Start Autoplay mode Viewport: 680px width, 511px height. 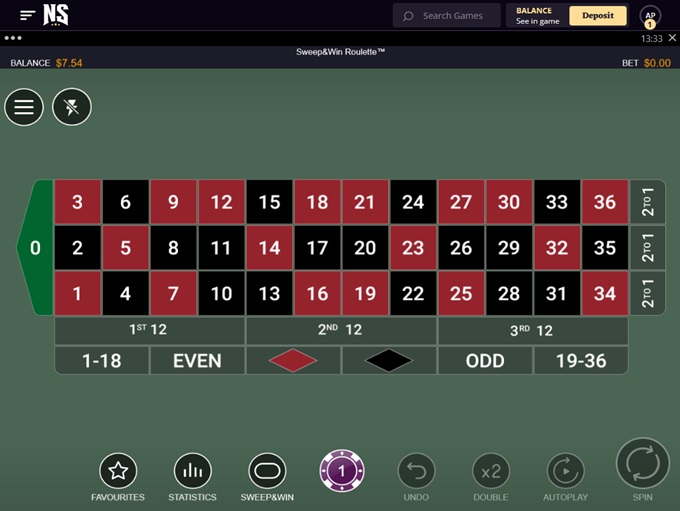pos(565,471)
